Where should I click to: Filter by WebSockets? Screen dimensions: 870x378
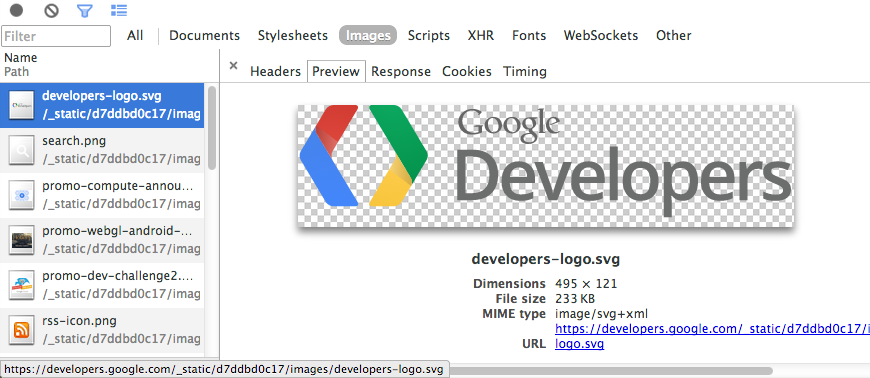click(601, 36)
